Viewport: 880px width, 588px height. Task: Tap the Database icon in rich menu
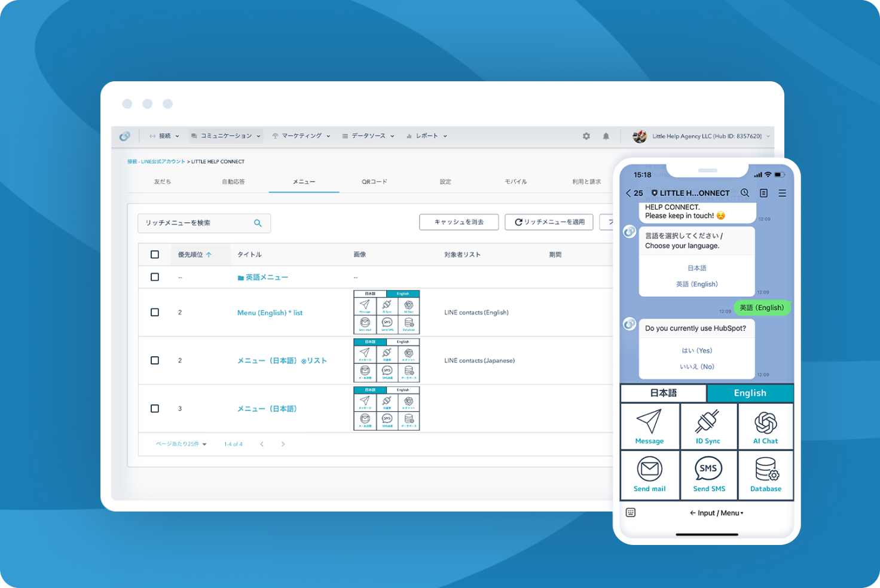pyautogui.click(x=766, y=470)
